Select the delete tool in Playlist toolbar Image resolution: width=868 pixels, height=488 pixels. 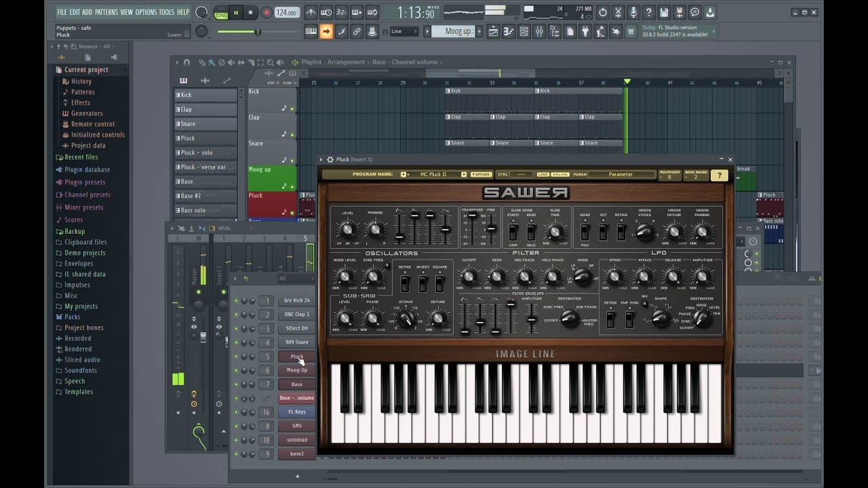221,62
